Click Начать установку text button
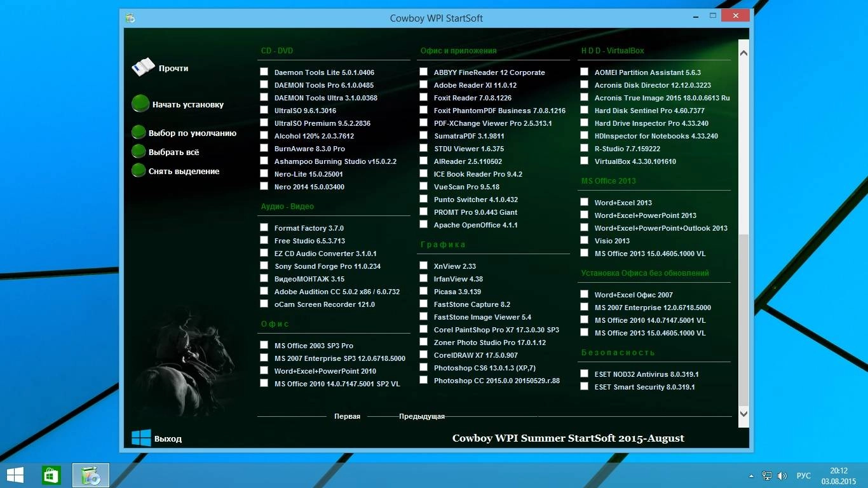Viewport: 868px width, 488px height. coord(188,105)
